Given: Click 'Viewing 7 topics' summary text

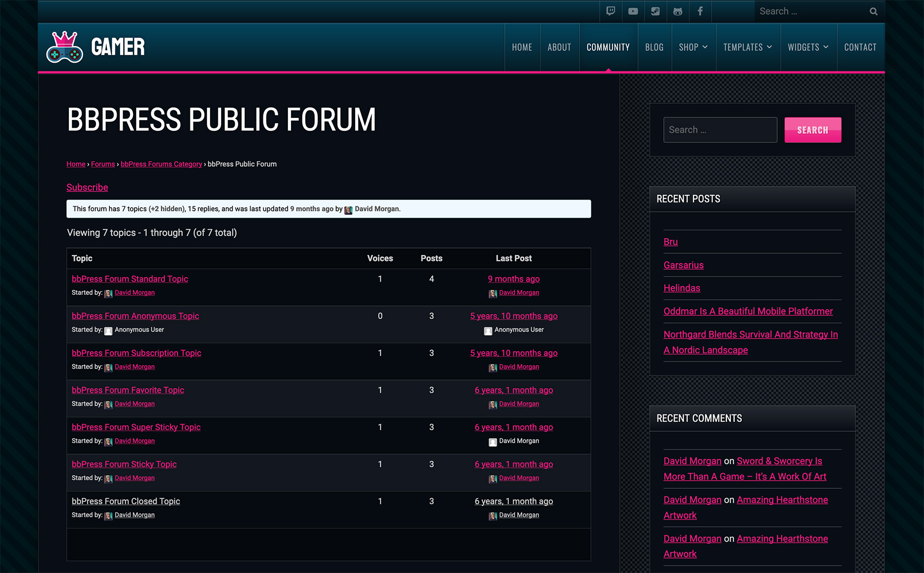Looking at the screenshot, I should (x=152, y=232).
